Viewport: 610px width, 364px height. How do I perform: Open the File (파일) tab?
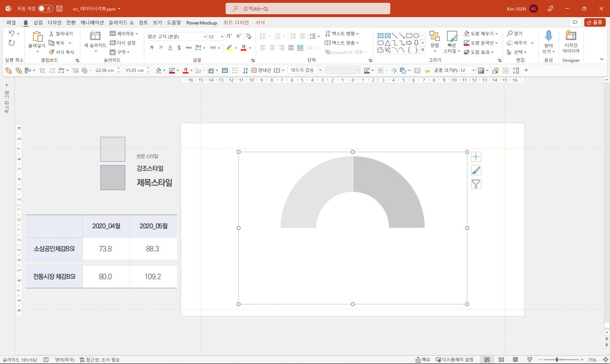pos(11,23)
